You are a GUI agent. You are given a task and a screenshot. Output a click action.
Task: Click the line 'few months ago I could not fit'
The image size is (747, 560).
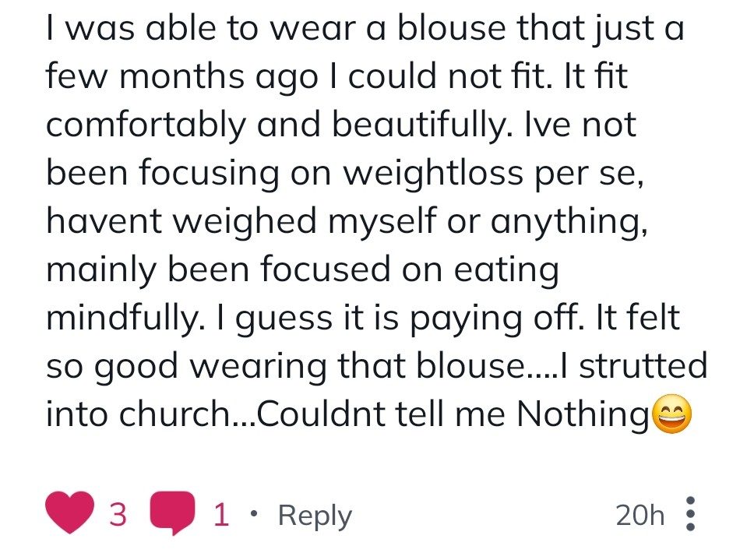point(337,76)
